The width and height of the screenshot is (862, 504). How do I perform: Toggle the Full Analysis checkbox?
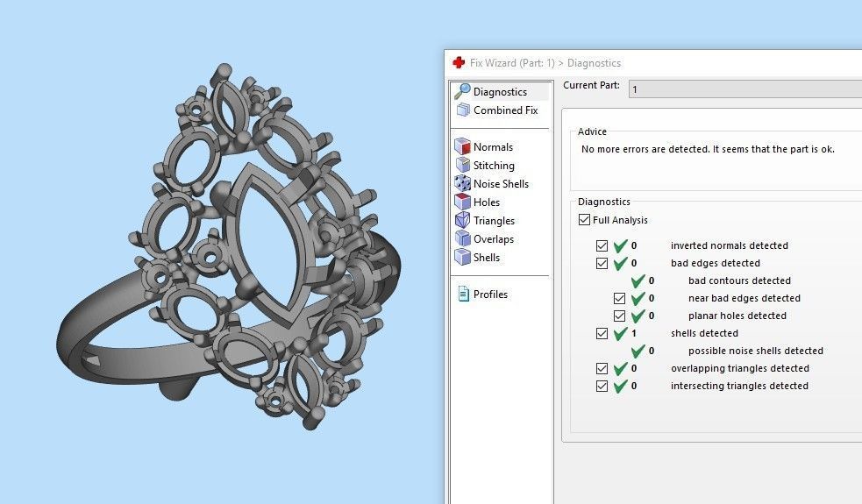(x=584, y=220)
